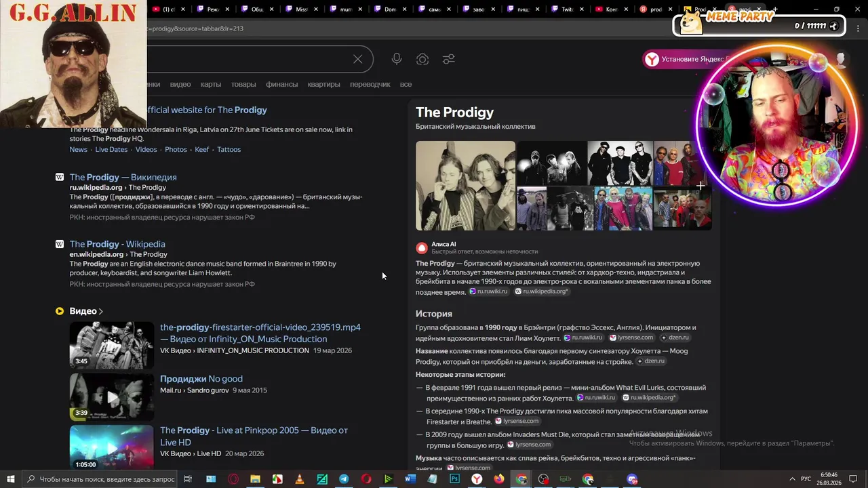Click the browser address bar URL
868x488 pixels.
click(195, 28)
